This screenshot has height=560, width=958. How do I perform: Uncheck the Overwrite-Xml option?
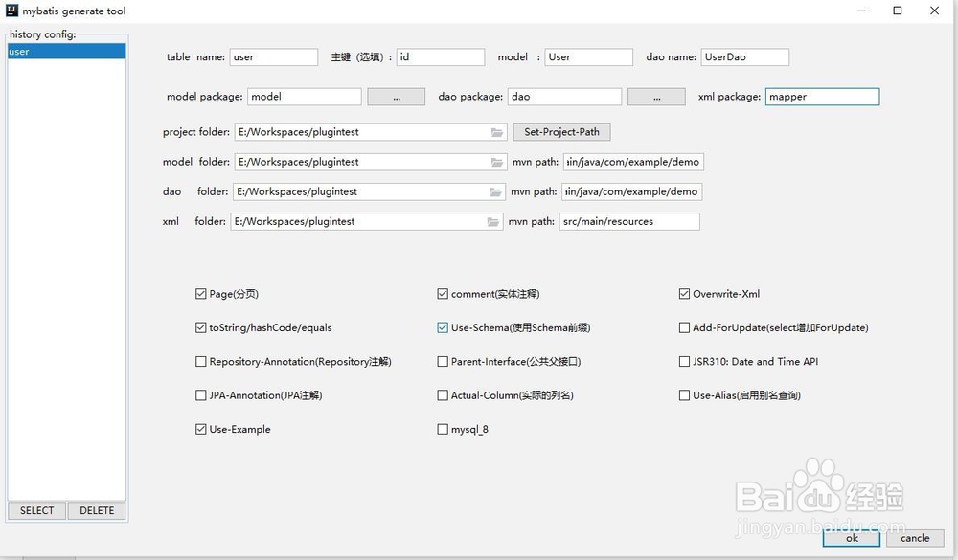pyautogui.click(x=684, y=294)
